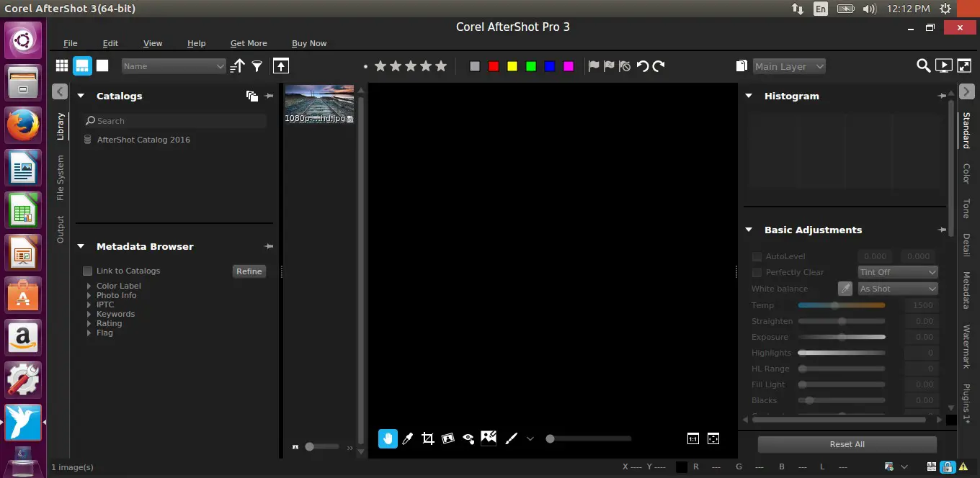Open the magnifier search tool

pos(923,66)
